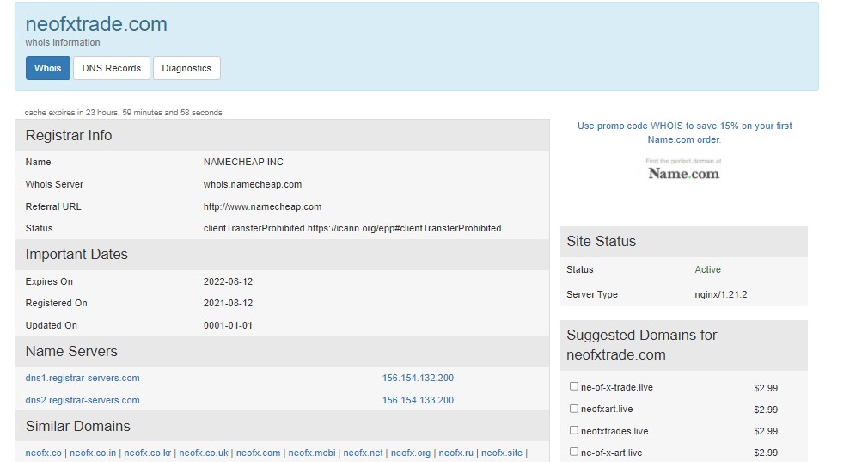Click the http://www.namecheap.com referral URL
868x462 pixels.
click(x=262, y=206)
